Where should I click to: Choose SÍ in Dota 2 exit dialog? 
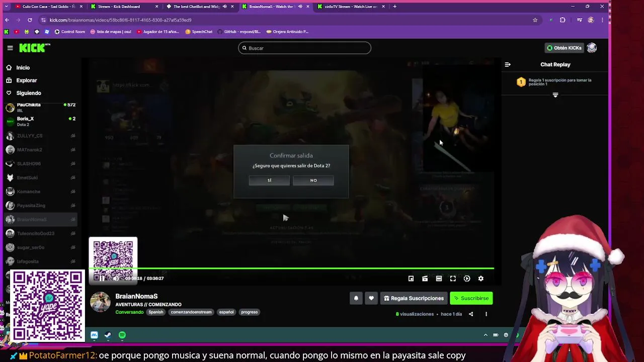(269, 180)
